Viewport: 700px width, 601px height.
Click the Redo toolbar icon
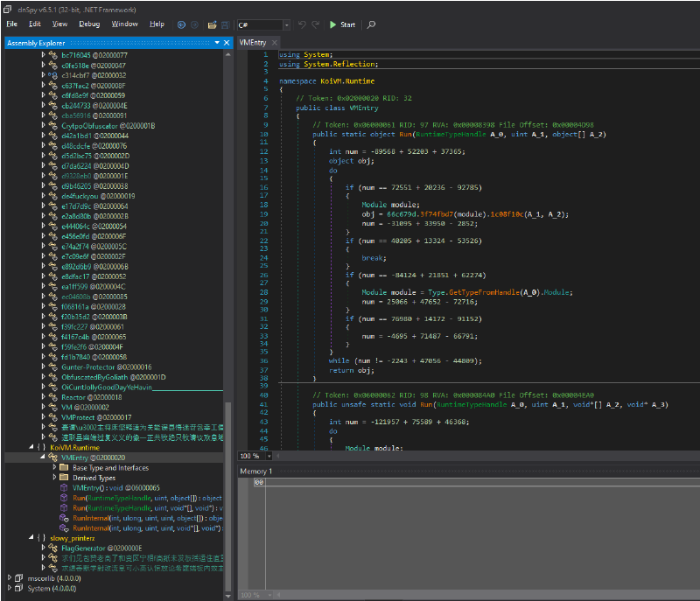click(x=314, y=25)
